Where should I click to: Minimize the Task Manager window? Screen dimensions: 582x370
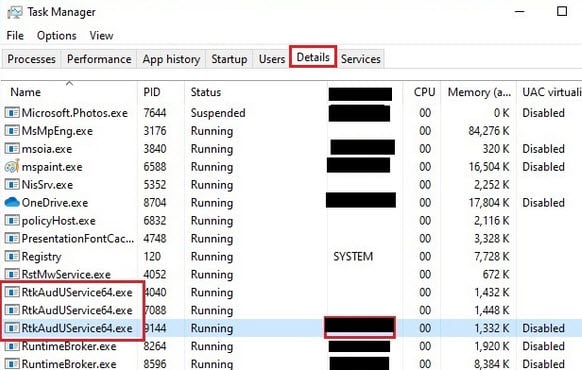(520, 12)
